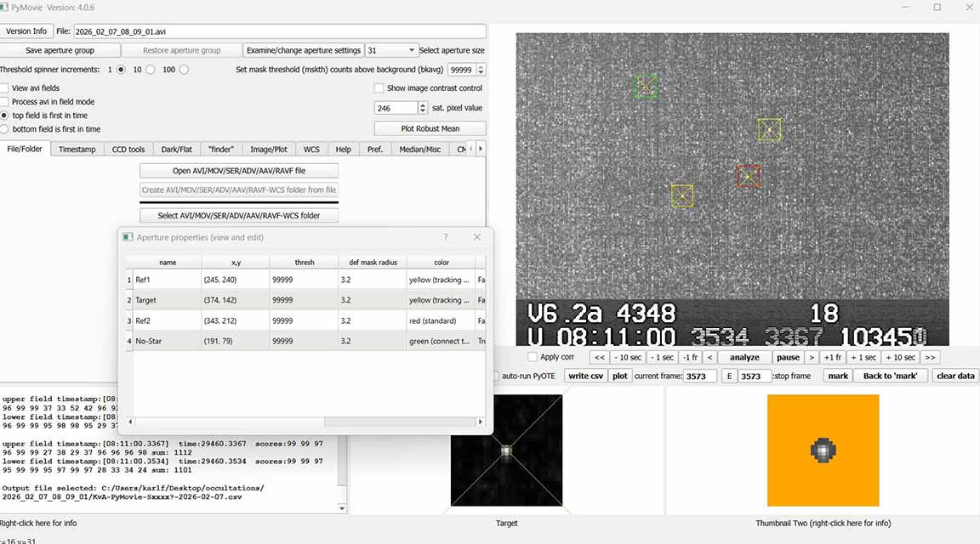Viewport: 980px width, 544px height.
Task: Open the CCD tools tab
Action: [128, 149]
